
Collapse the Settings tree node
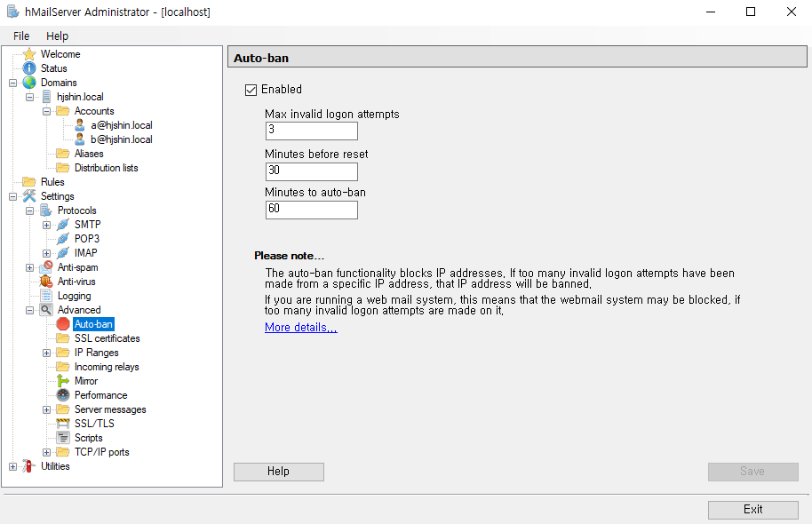click(13, 196)
